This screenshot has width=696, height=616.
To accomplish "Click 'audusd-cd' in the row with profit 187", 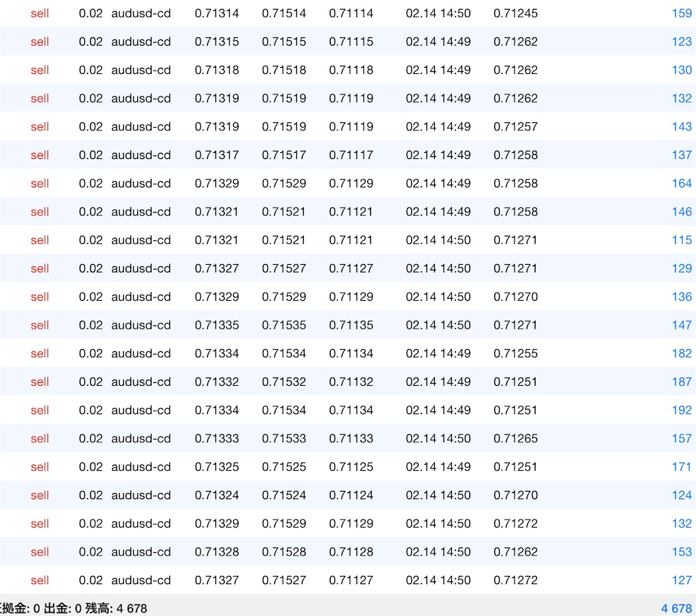I will coord(141,382).
